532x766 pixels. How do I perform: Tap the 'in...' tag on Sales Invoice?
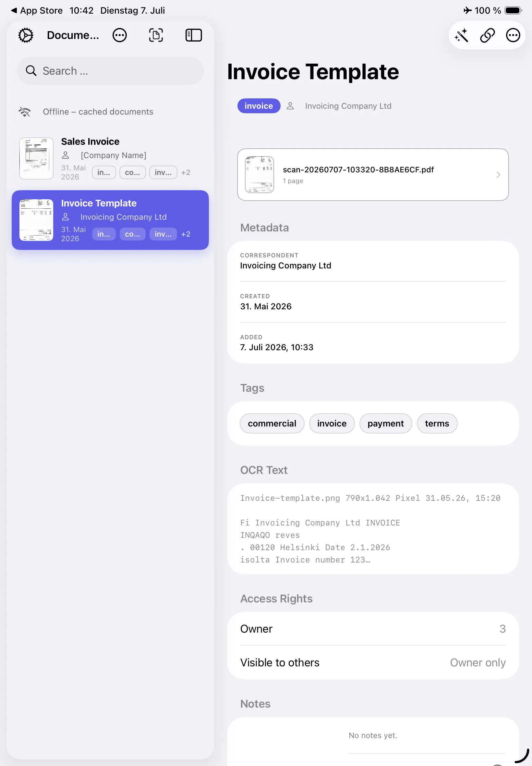[x=104, y=172]
